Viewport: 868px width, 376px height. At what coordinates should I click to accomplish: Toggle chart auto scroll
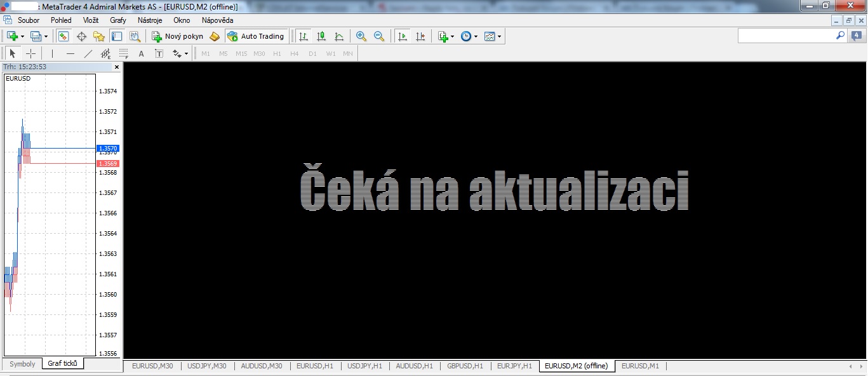coord(402,36)
